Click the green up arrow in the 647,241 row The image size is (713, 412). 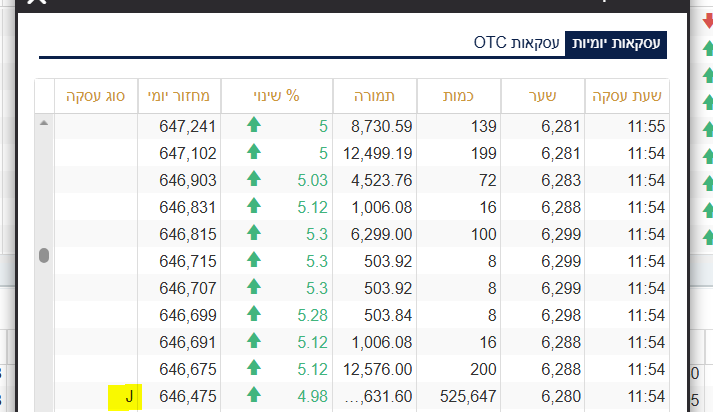tap(253, 126)
